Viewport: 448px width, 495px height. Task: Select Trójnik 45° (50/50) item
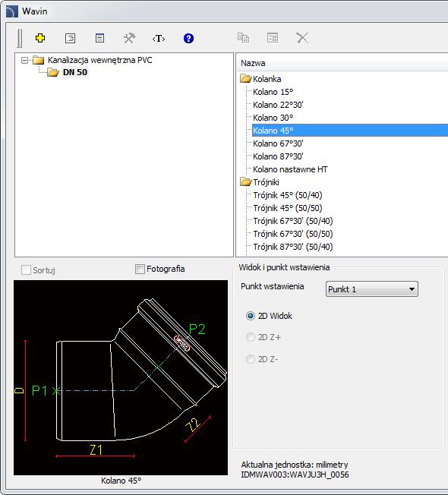(288, 208)
